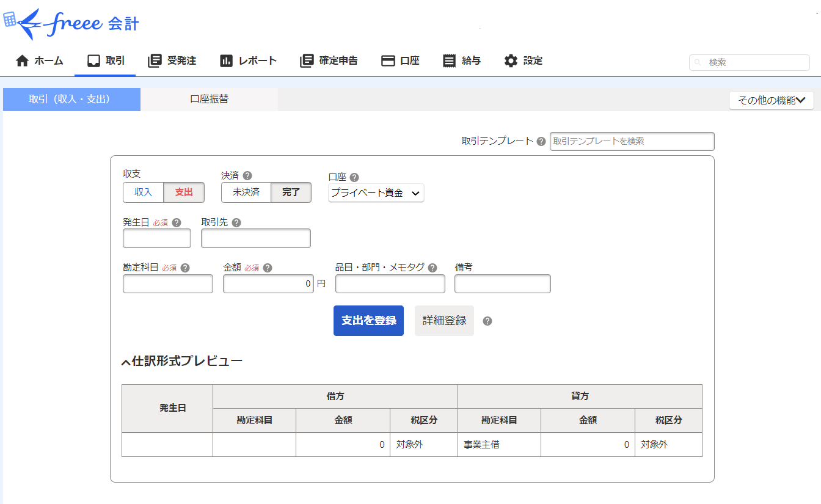Image resolution: width=821 pixels, height=504 pixels.
Task: Select 収入 toggle option
Action: 144,192
